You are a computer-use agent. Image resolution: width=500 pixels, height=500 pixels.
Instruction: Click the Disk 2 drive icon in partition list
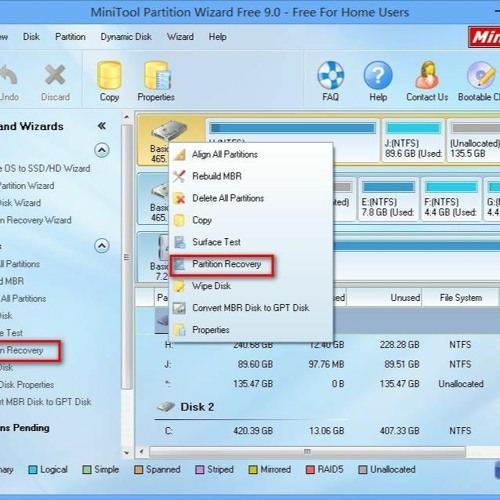[x=166, y=407]
